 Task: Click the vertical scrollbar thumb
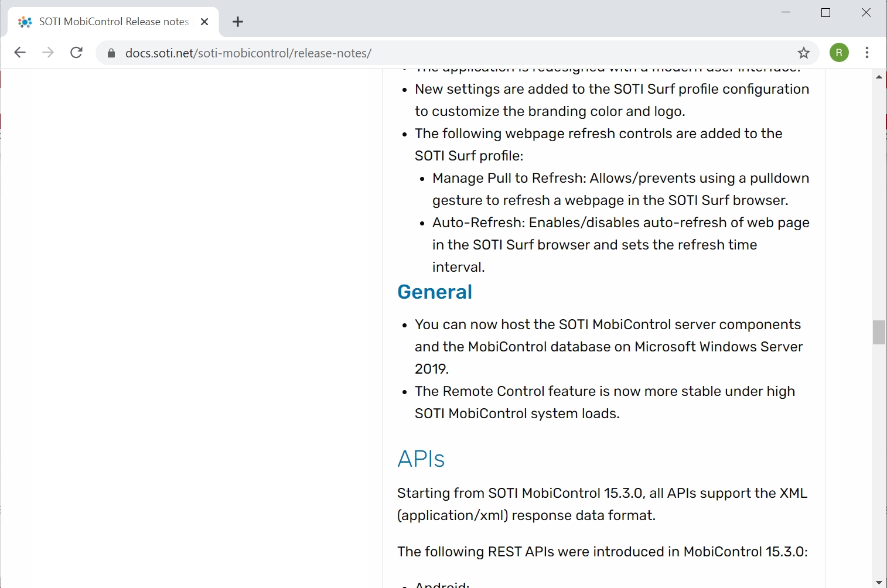click(879, 332)
